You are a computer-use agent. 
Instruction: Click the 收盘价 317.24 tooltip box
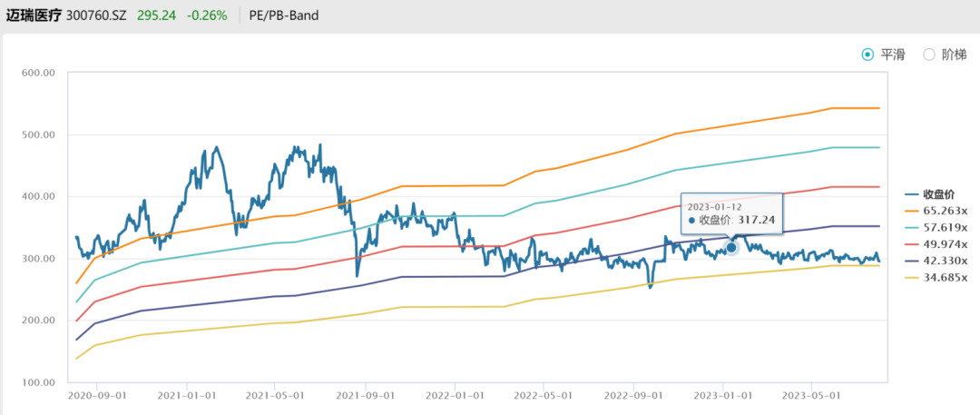[x=731, y=213]
